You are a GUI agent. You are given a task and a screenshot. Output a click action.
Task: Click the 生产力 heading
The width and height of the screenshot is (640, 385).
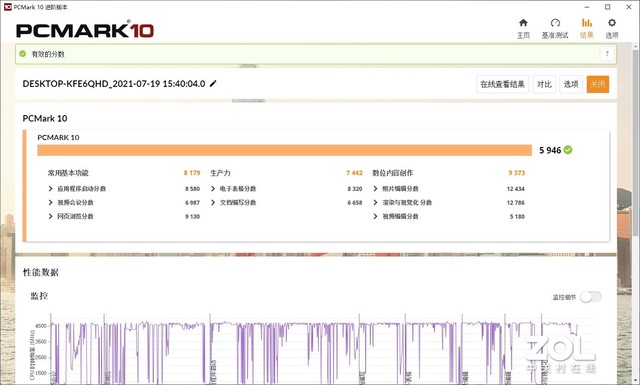pyautogui.click(x=220, y=173)
